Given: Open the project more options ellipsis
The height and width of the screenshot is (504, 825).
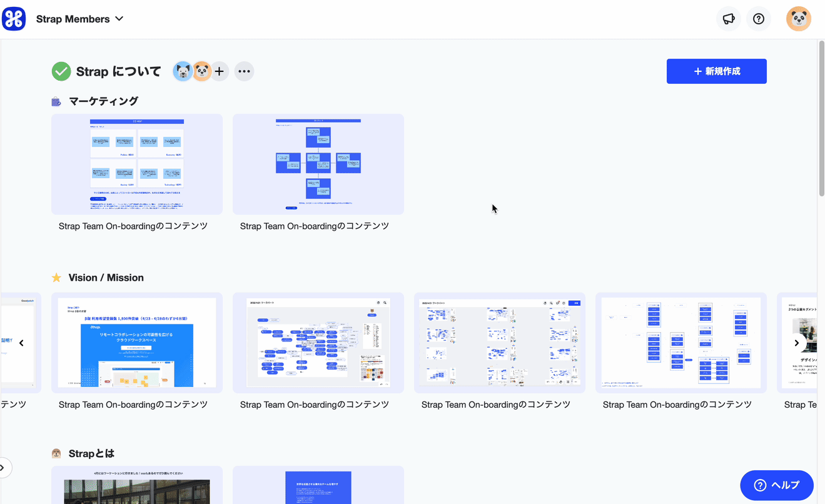Looking at the screenshot, I should tap(244, 71).
